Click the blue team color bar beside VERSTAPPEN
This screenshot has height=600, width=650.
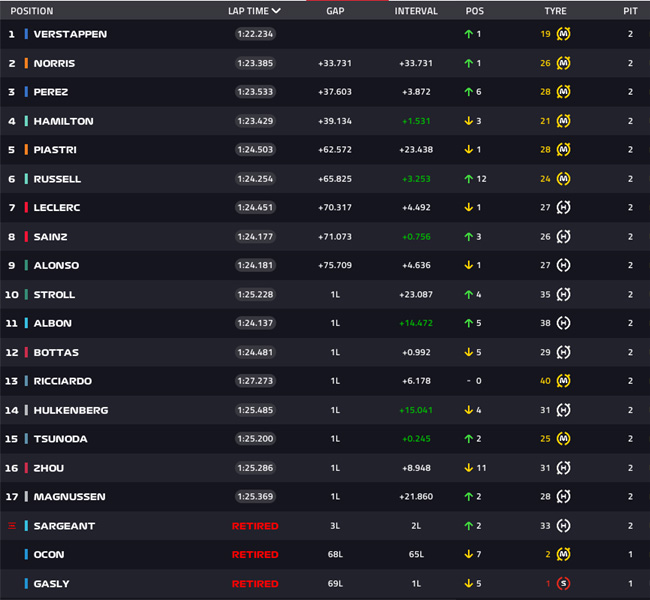pos(26,34)
